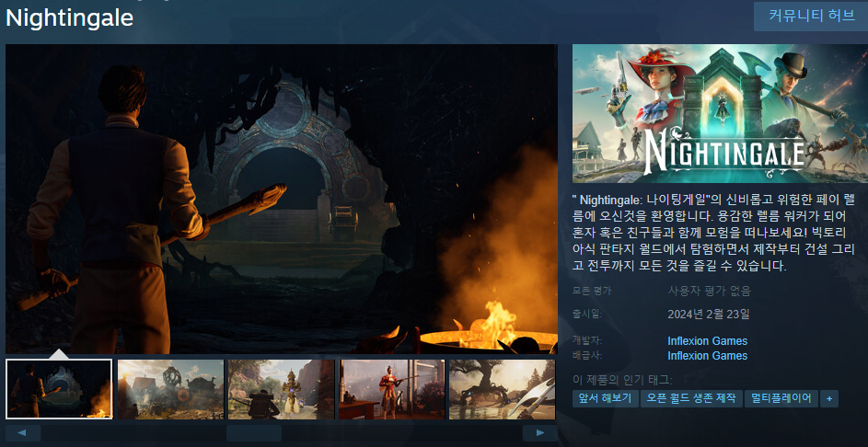
Task: Open the Inflexion Games publisher link
Action: point(708,356)
